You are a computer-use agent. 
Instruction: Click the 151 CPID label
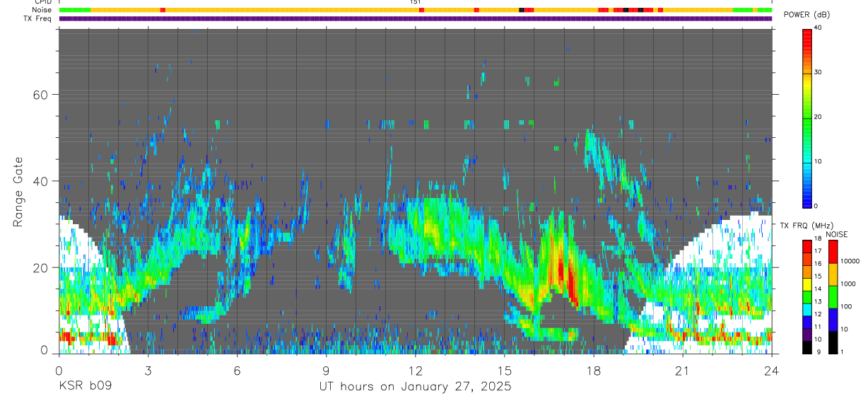pos(416,2)
